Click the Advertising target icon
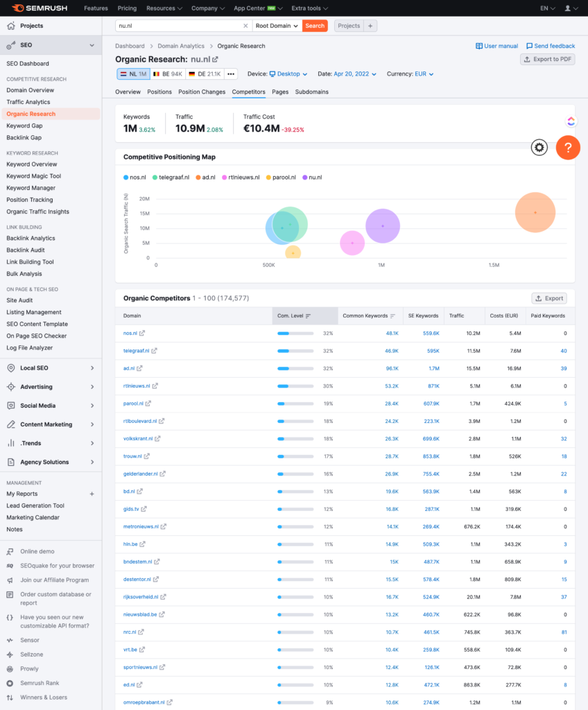 (x=11, y=387)
